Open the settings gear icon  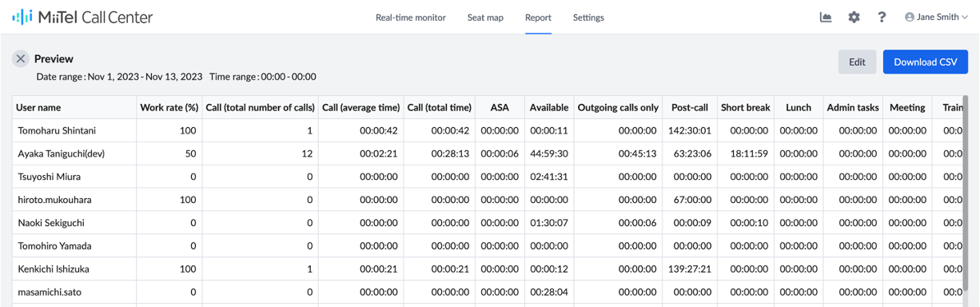click(854, 17)
